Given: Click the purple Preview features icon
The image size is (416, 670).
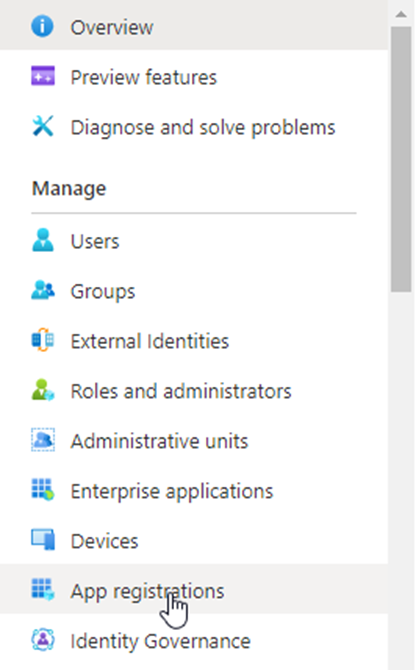Looking at the screenshot, I should pyautogui.click(x=43, y=76).
